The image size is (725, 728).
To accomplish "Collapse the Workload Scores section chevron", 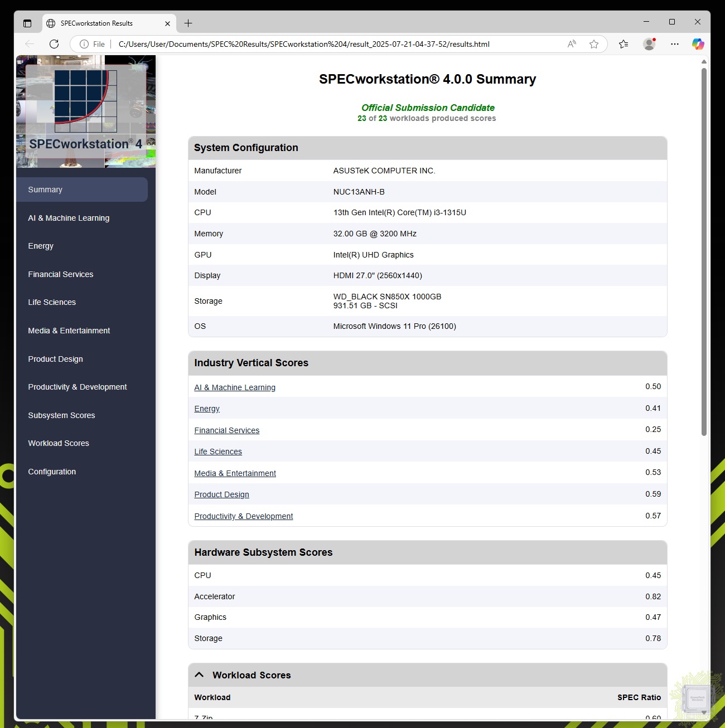I will coord(199,675).
